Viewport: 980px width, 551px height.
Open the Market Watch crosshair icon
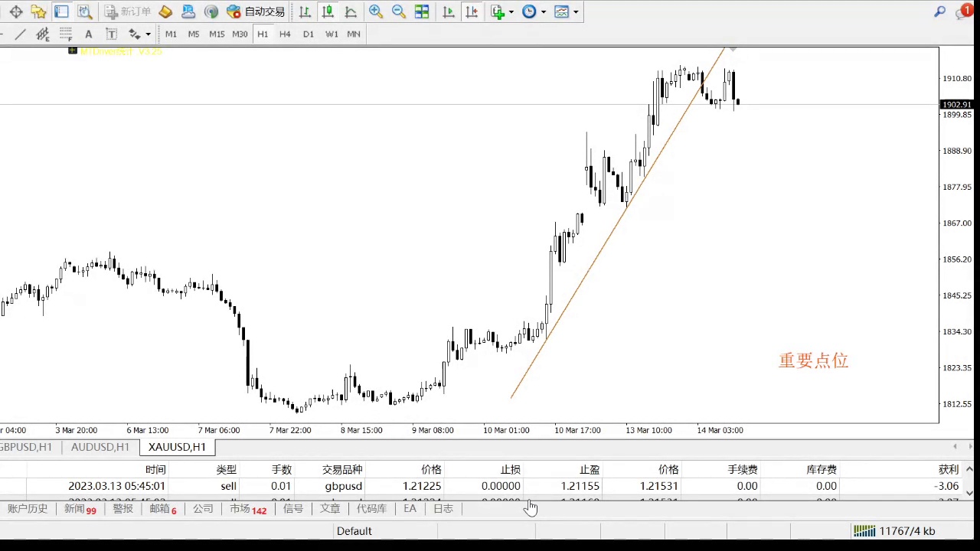click(15, 11)
